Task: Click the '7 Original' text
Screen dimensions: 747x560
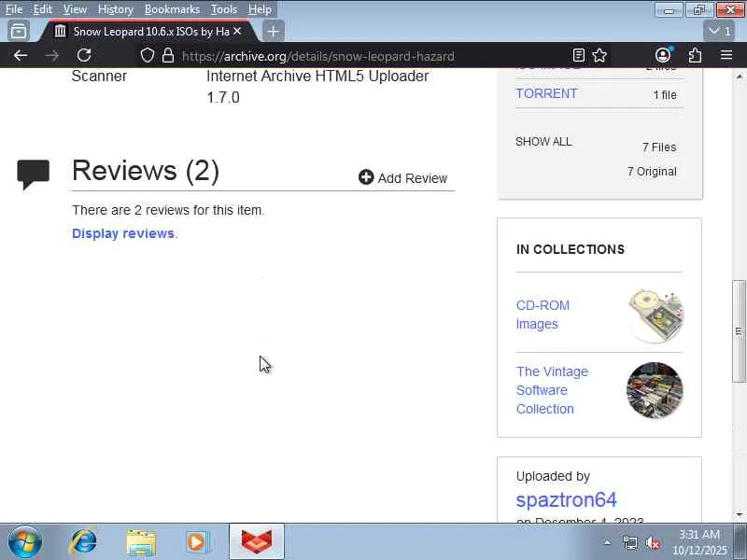Action: tap(652, 172)
